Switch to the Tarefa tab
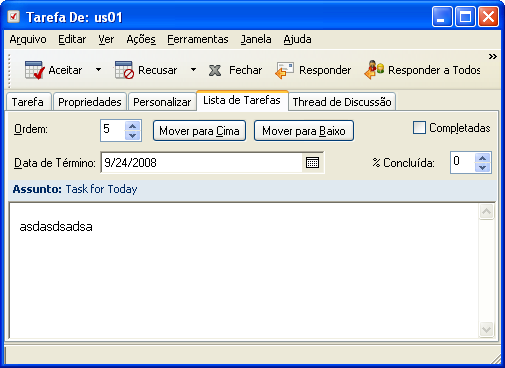This screenshot has height=368, width=505. (28, 102)
